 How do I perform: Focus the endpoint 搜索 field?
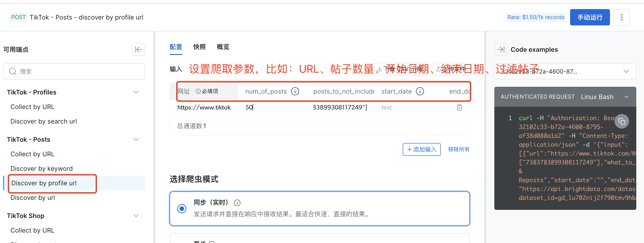(x=74, y=71)
